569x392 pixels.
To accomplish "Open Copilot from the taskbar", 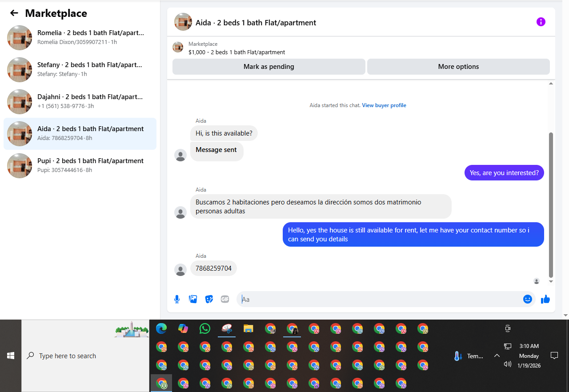I will tap(183, 329).
